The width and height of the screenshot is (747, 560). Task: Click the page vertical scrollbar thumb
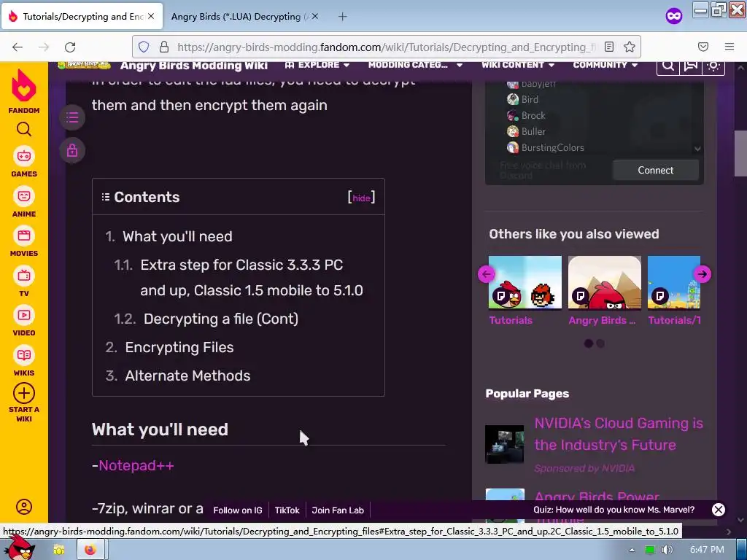pyautogui.click(x=740, y=153)
